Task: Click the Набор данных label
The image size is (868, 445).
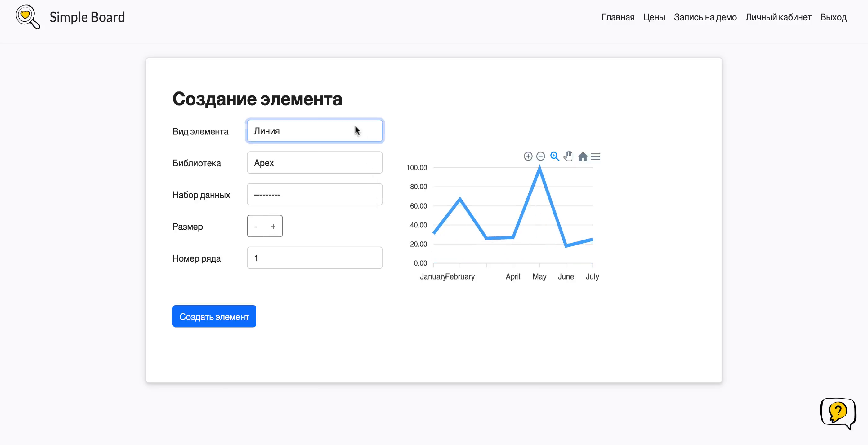Action: [202, 195]
